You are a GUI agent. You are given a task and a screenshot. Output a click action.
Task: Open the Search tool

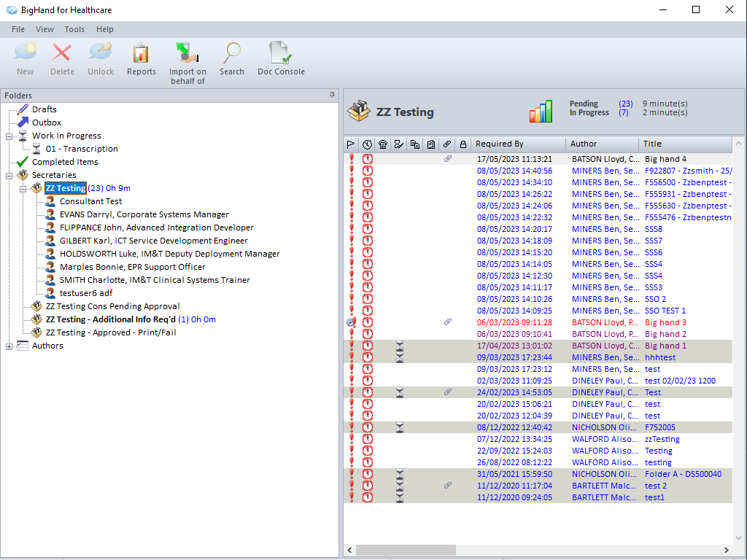pos(231,58)
